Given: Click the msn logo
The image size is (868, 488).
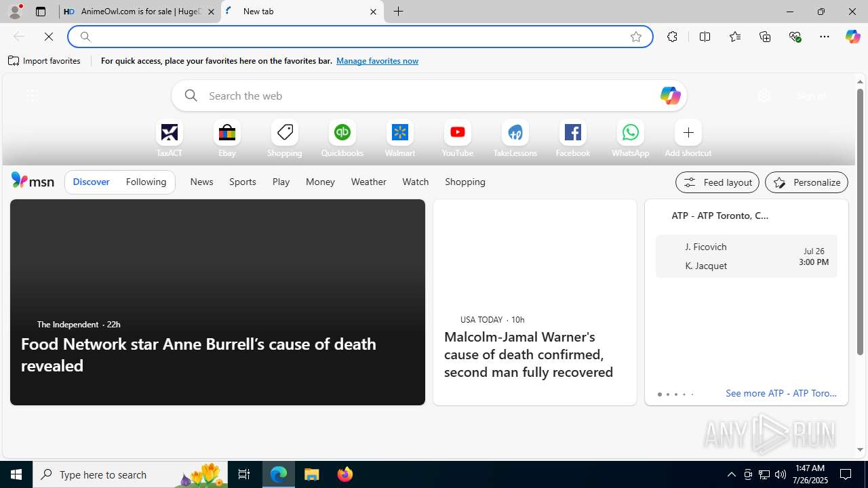Looking at the screenshot, I should [x=33, y=181].
